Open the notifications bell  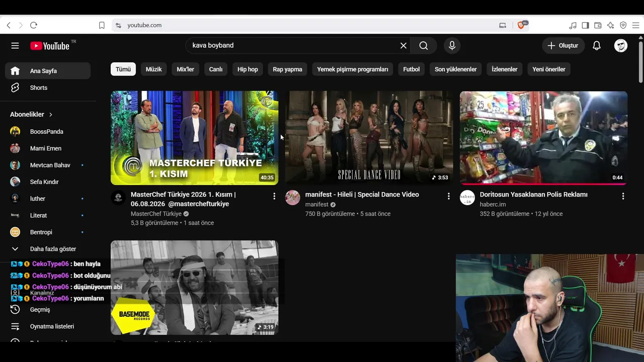point(597,46)
